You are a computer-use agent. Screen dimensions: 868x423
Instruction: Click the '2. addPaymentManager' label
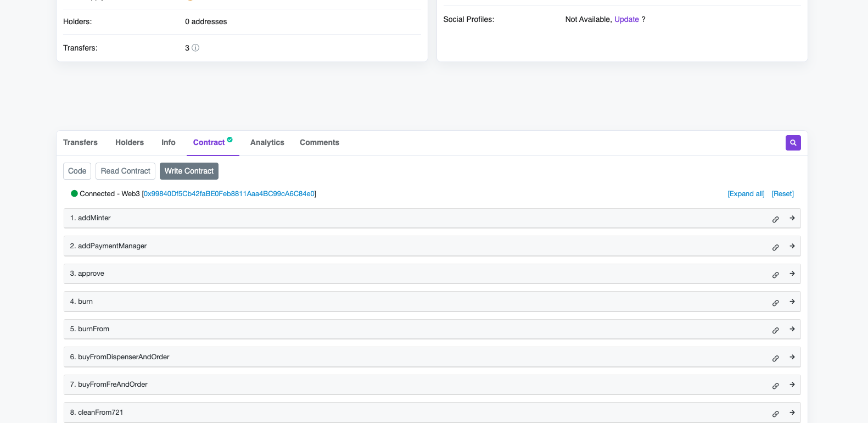pyautogui.click(x=109, y=246)
